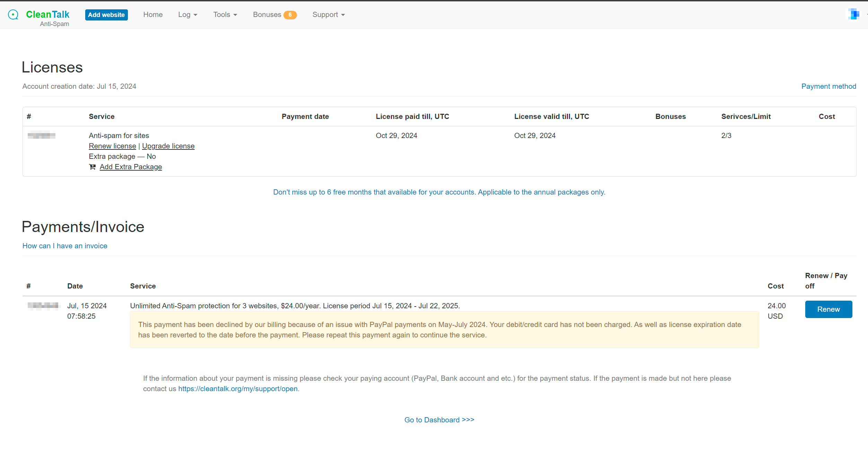Click the shopping cart icon by Extra Package
This screenshot has height=473, width=868.
[92, 167]
